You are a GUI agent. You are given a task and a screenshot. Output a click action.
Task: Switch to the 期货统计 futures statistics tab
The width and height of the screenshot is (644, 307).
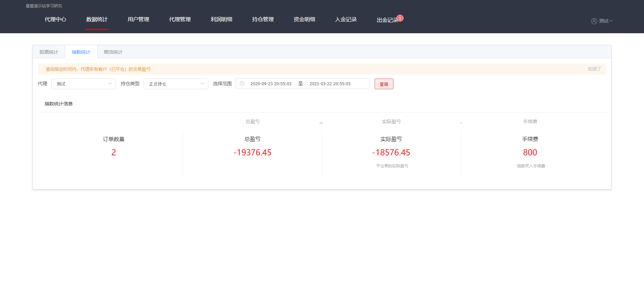click(x=113, y=52)
